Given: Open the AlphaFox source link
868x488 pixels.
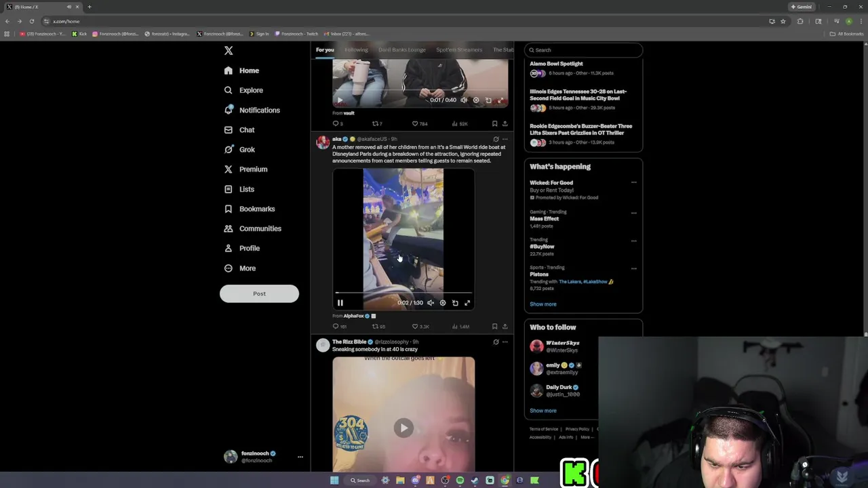Looking at the screenshot, I should (353, 316).
